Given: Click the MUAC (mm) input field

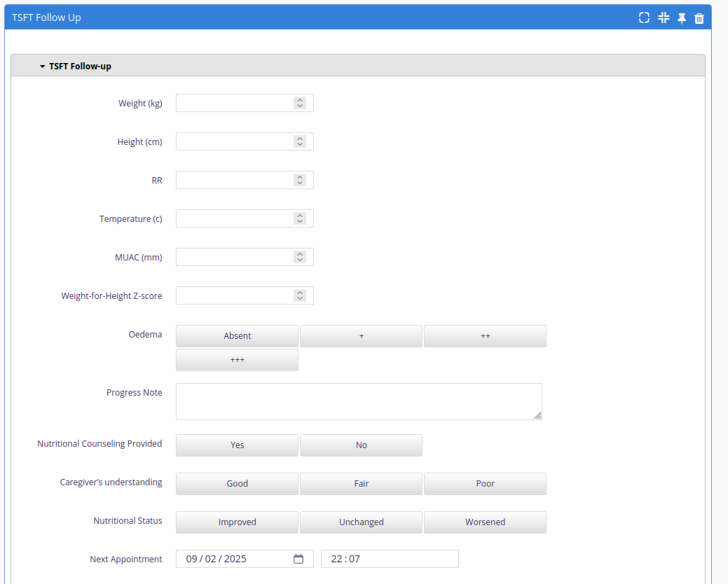Looking at the screenshot, I should 245,257.
